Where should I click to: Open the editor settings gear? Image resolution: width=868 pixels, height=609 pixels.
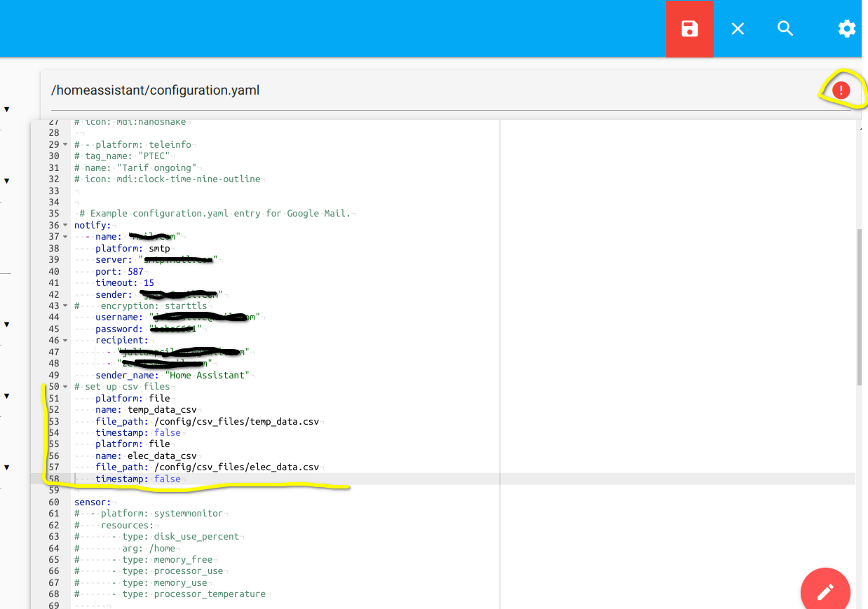click(846, 29)
